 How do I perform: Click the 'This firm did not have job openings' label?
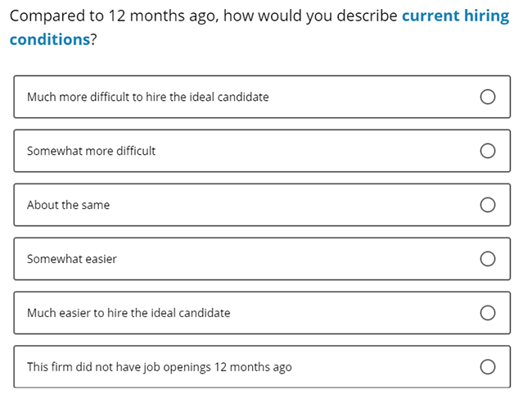click(160, 367)
